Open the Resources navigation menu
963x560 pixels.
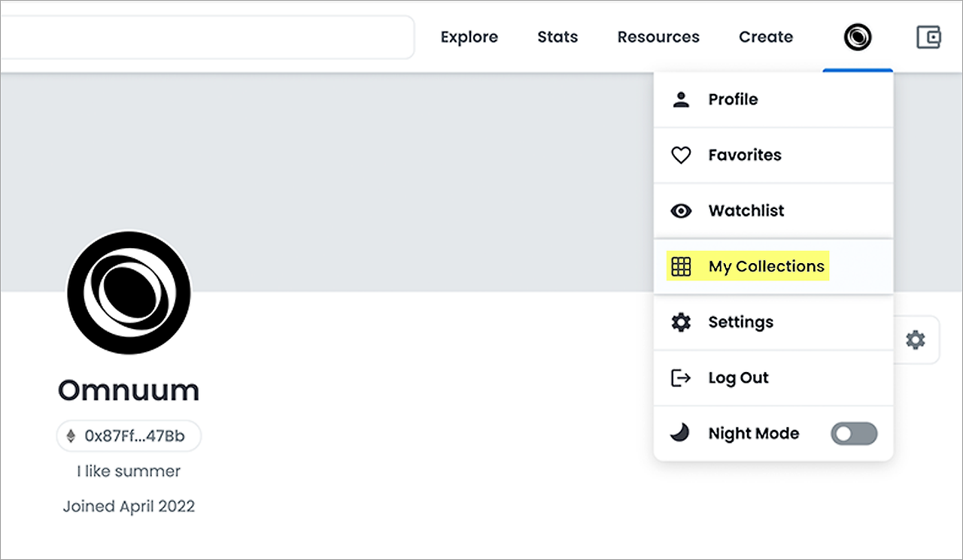click(658, 37)
